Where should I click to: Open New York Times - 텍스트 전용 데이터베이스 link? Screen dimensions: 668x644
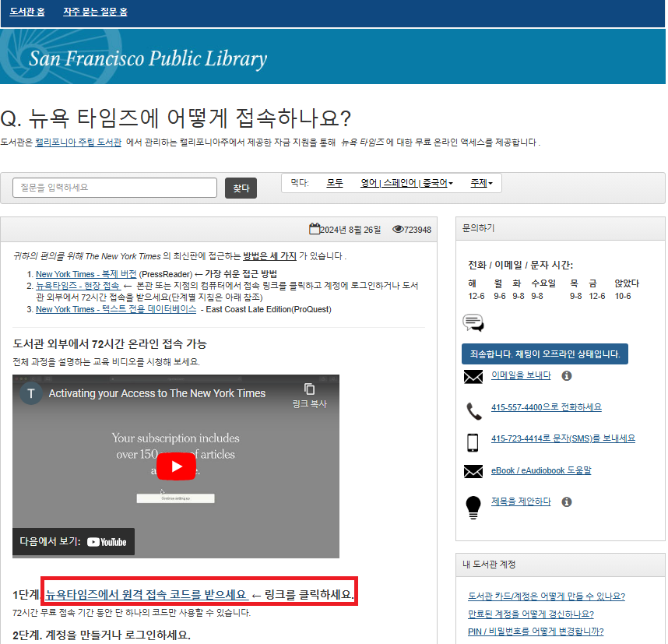point(116,309)
